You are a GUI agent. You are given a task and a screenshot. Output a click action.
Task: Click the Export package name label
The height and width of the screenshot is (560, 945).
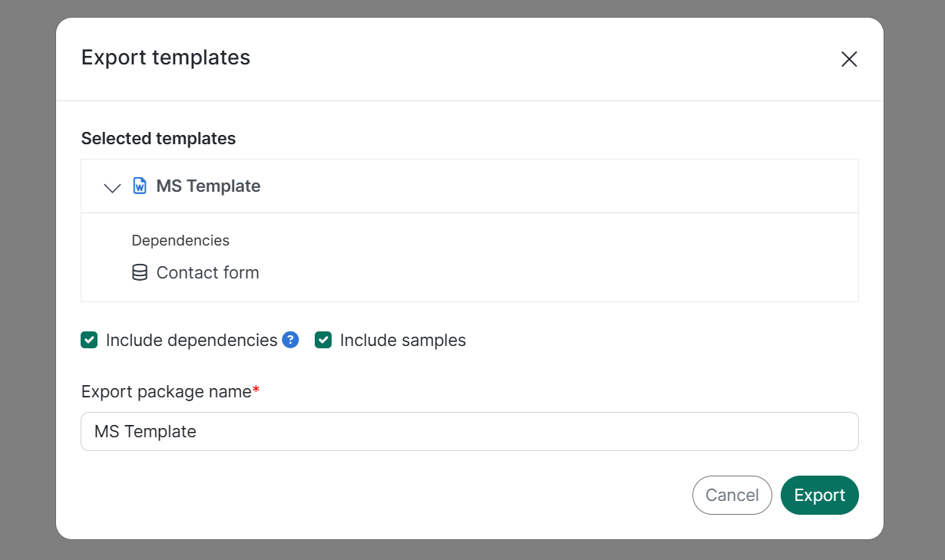pos(166,392)
